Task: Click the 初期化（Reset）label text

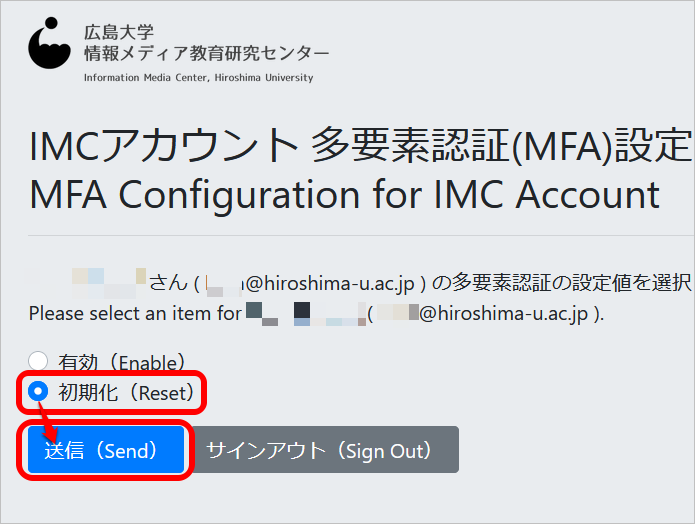Action: pos(127,392)
